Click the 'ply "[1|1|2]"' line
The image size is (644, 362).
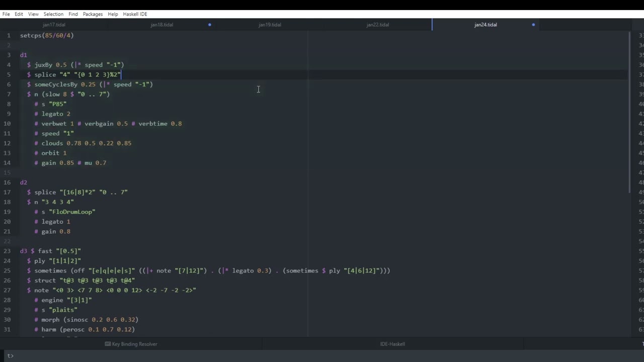coord(54,261)
